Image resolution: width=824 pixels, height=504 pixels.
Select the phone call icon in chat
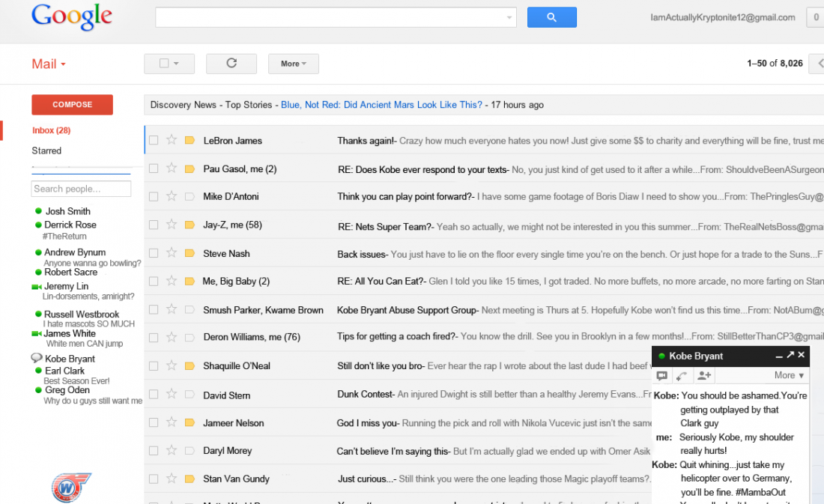[x=682, y=375]
